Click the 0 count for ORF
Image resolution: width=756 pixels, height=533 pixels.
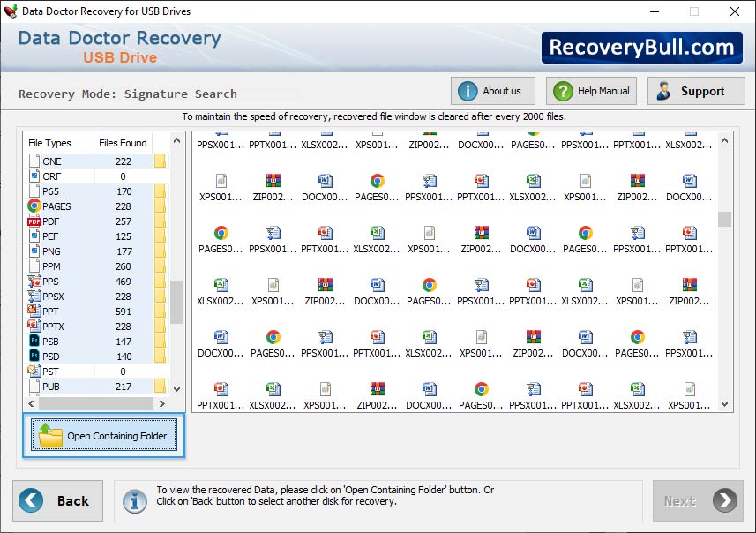[123, 176]
